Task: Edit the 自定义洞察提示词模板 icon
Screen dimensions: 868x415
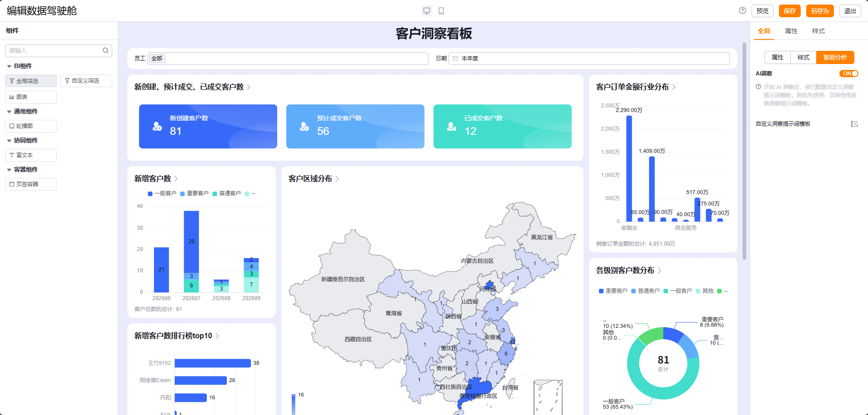Action: point(854,124)
